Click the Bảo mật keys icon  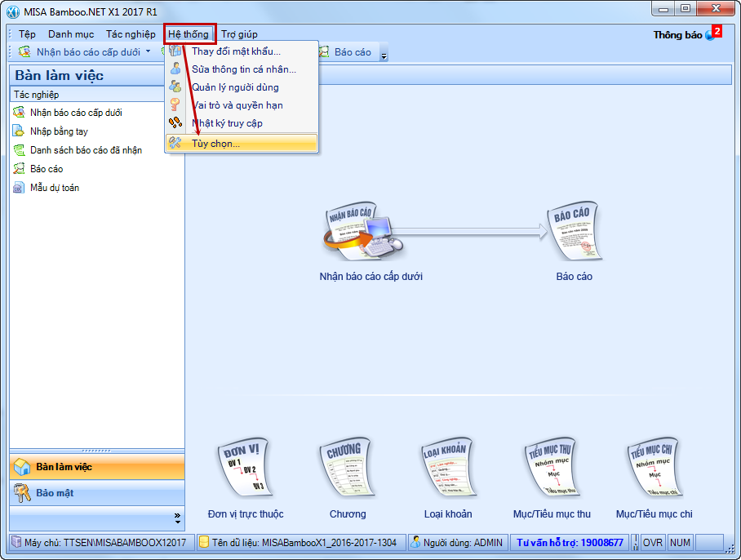[x=22, y=493]
